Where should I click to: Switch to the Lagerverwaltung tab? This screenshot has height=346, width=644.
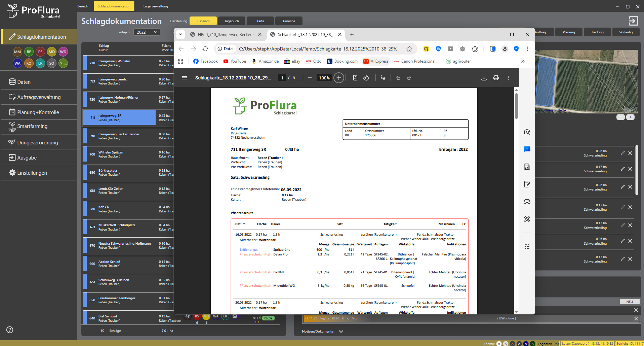pyautogui.click(x=156, y=6)
